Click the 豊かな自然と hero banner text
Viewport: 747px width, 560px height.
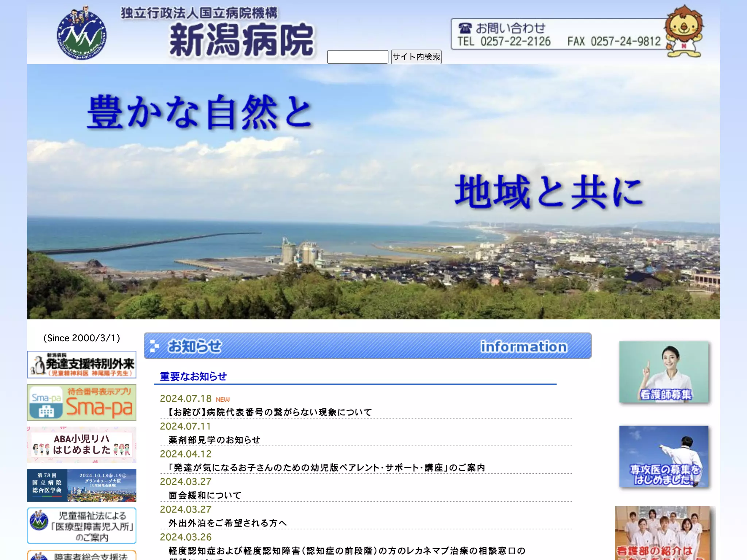pyautogui.click(x=200, y=112)
